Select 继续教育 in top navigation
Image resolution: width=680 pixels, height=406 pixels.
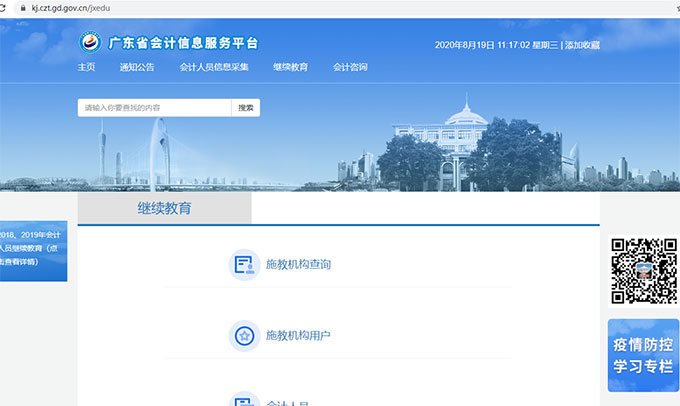(290, 68)
